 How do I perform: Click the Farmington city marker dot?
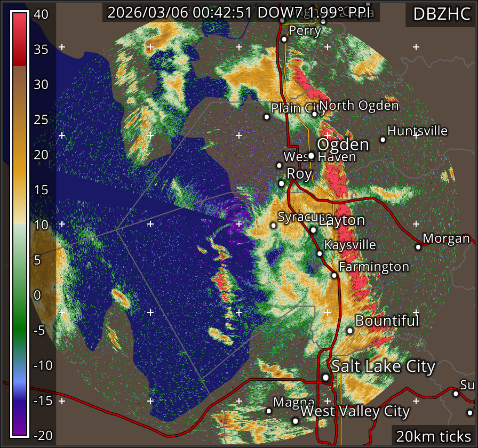(x=334, y=276)
